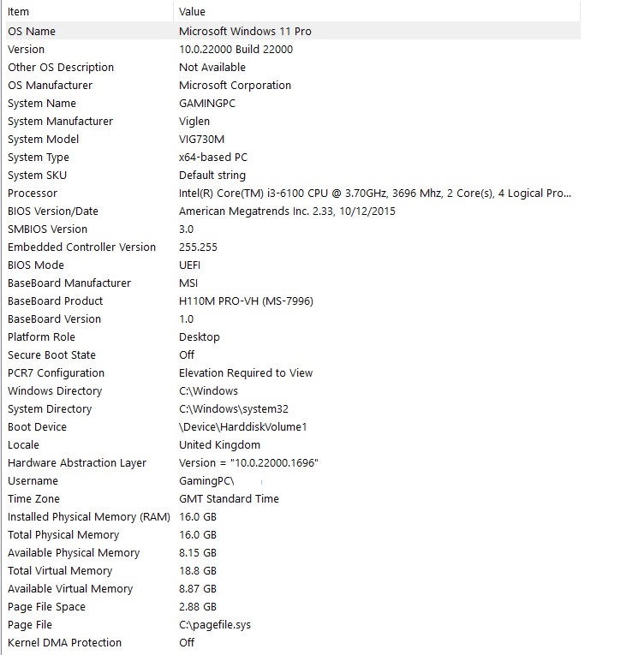Viewport: 644px width, 655px height.
Task: Click the System Manufacturer entry
Action: pyautogui.click(x=60, y=121)
